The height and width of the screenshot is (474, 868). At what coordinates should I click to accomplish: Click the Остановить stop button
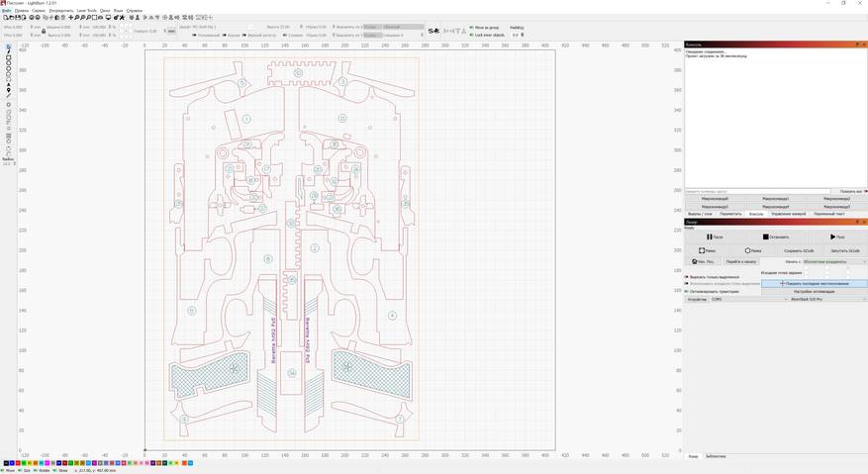tap(776, 237)
